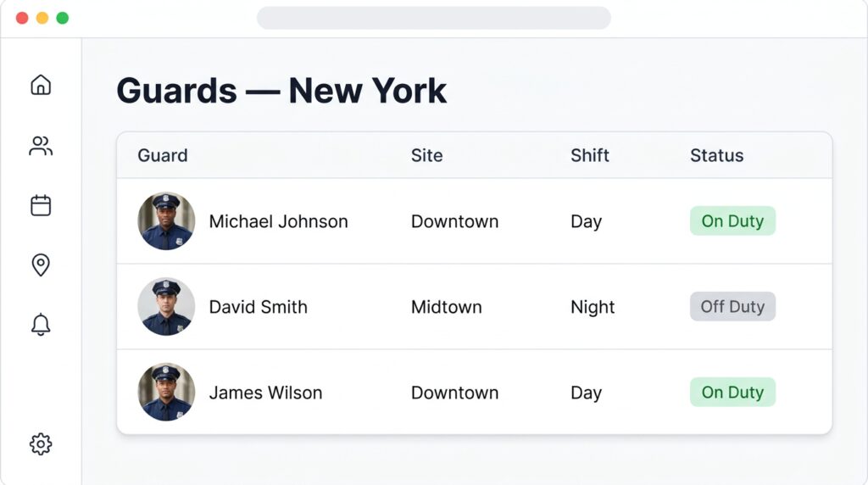
Task: Open the Michael Johnson name link
Action: pos(278,221)
